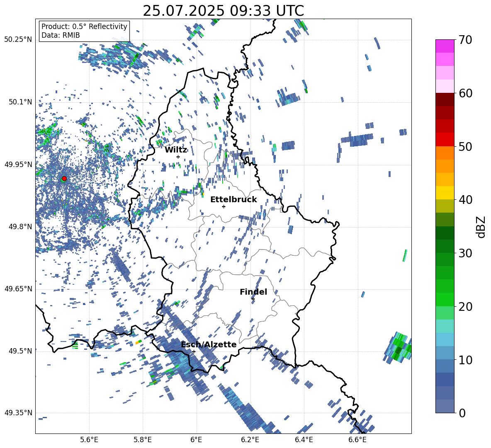Click the bright red 50 dBZ segment
Screen dimensions: 491x448
[445, 140]
